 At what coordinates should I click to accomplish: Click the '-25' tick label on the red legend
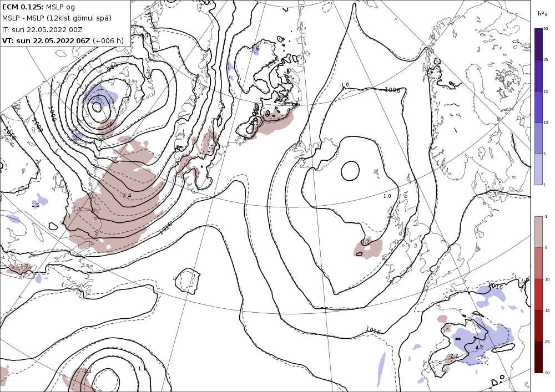click(x=547, y=342)
